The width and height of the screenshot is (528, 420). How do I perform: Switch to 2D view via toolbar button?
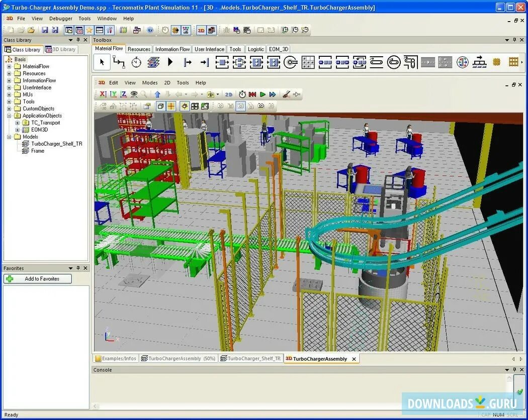(229, 94)
